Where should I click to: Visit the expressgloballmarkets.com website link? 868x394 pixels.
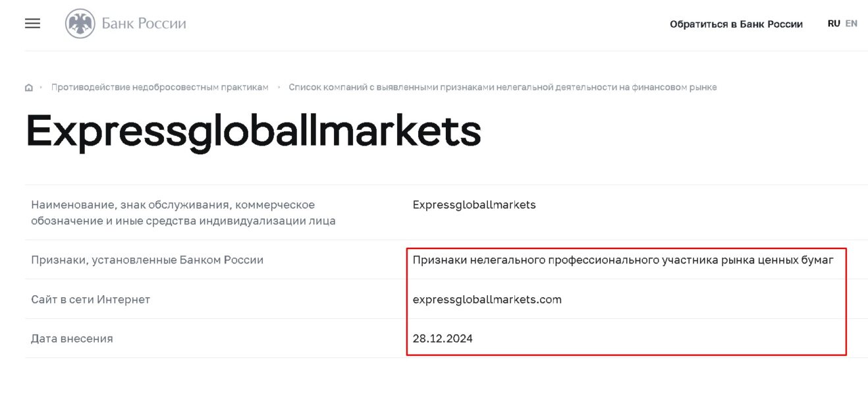(x=487, y=298)
